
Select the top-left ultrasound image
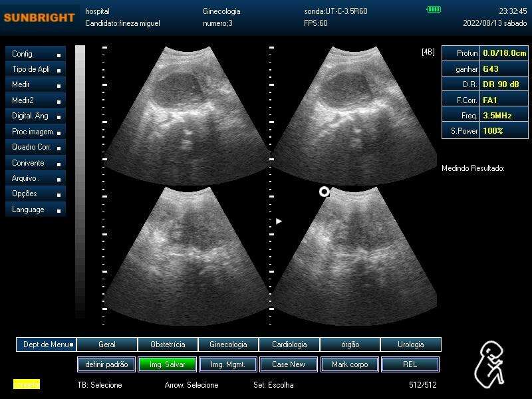pyautogui.click(x=186, y=115)
